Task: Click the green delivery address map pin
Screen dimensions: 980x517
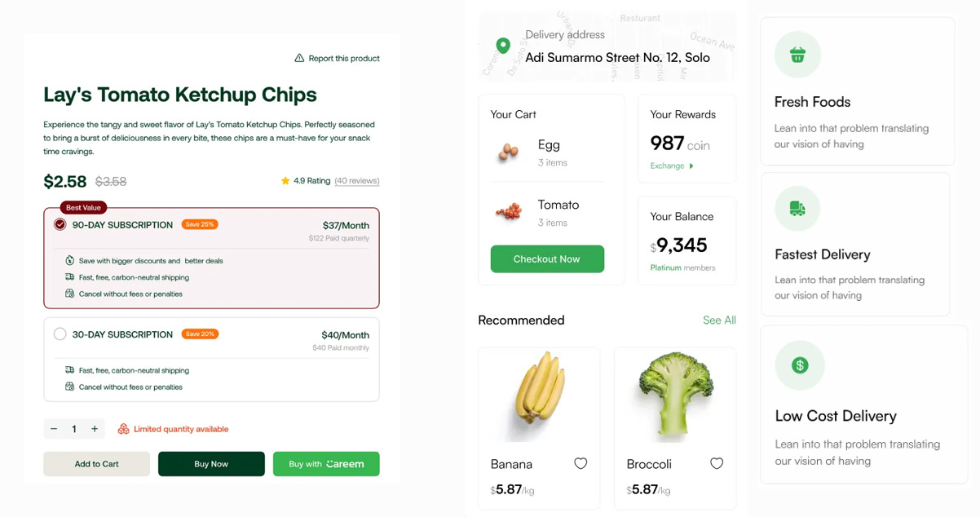Action: click(x=503, y=46)
